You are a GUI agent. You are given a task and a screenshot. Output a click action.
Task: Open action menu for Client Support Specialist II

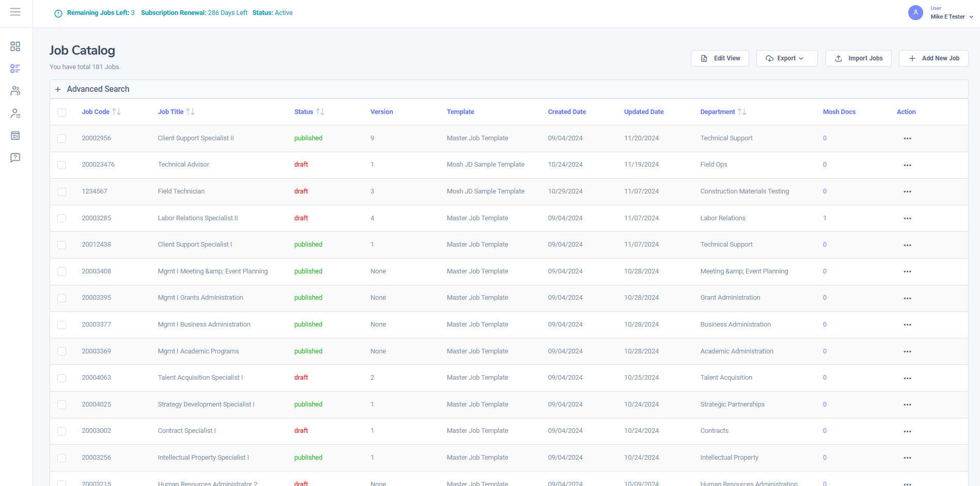pos(907,139)
